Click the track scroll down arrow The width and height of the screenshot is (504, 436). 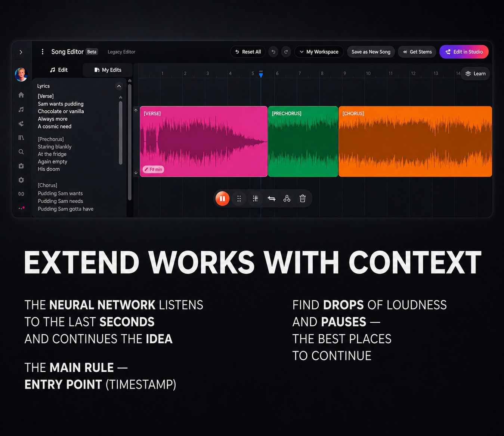pyautogui.click(x=136, y=172)
